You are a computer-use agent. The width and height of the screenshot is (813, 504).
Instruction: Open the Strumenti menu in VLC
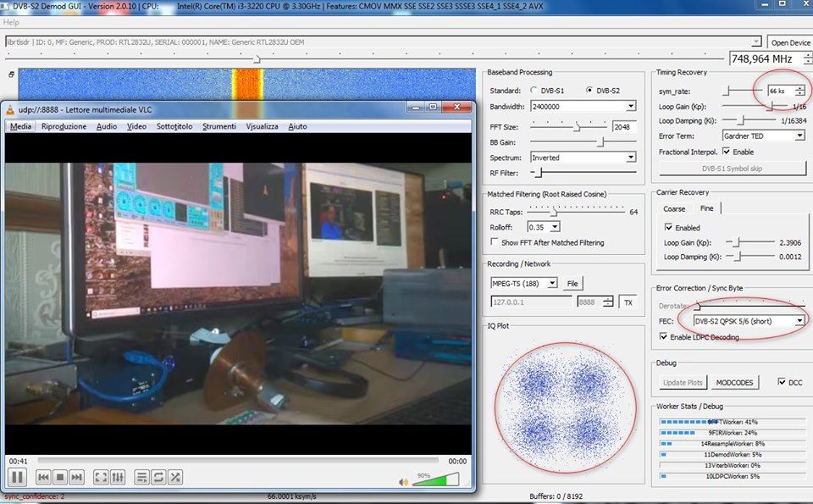[219, 126]
